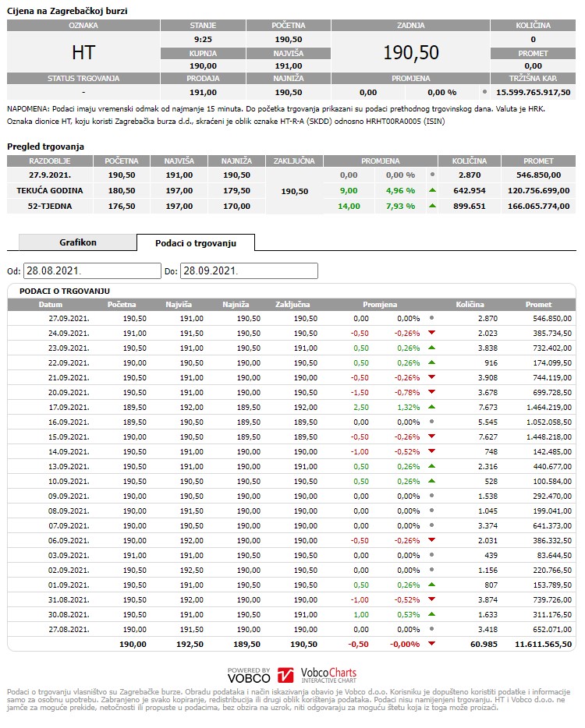Click green up arrow for 10.09.2021. row
The height and width of the screenshot is (728, 585).
431,481
